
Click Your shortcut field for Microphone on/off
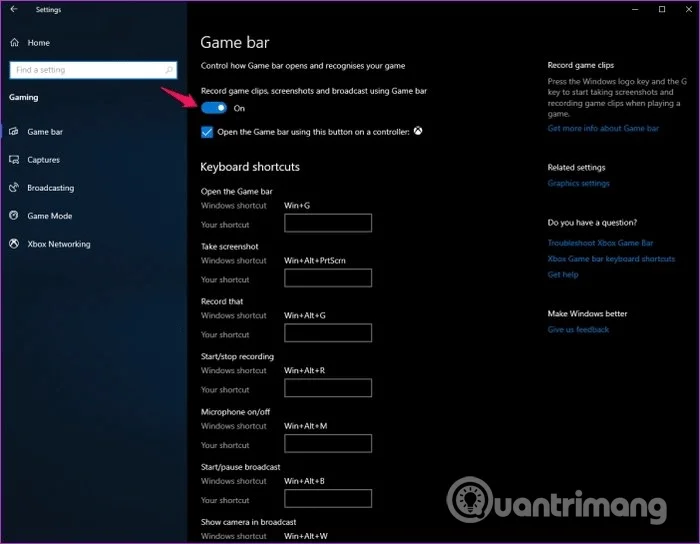328,443
